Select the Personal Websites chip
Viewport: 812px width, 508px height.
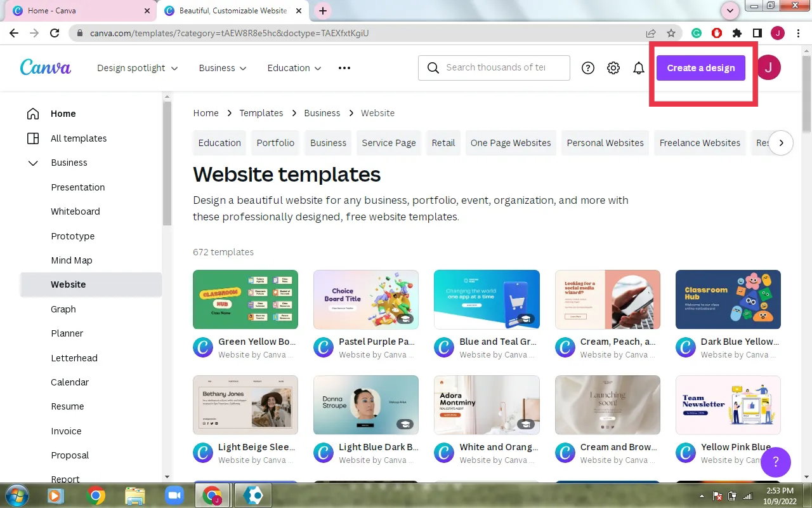(x=605, y=143)
